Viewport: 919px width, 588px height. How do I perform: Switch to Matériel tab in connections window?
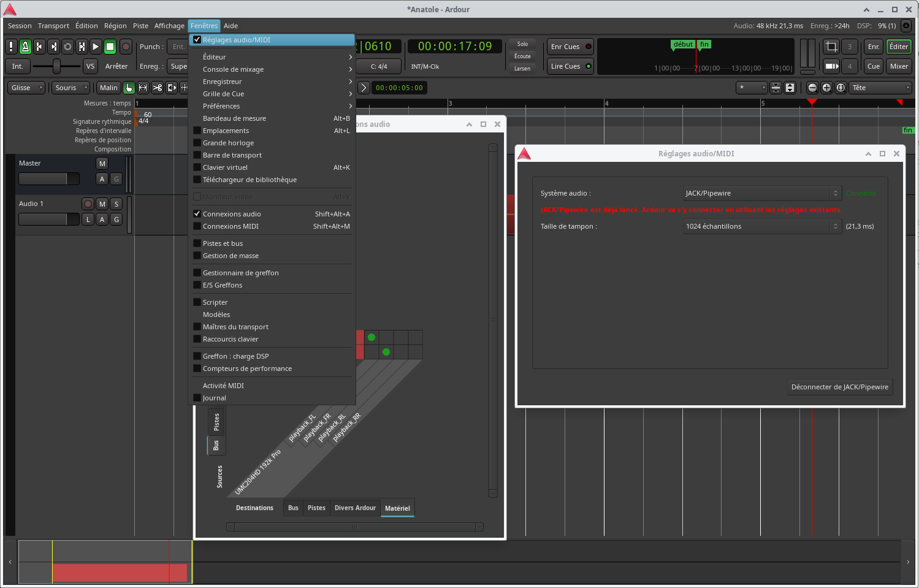pos(397,508)
